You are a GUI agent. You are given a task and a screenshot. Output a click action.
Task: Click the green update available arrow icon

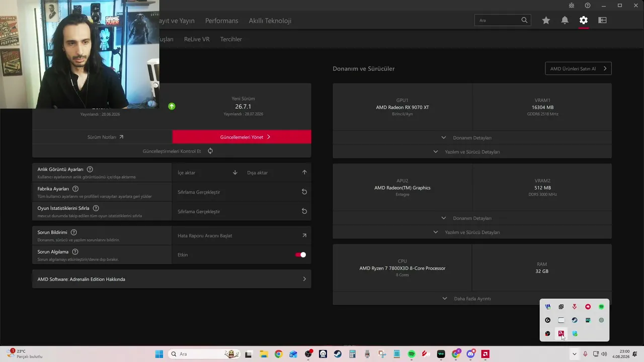[x=172, y=106]
